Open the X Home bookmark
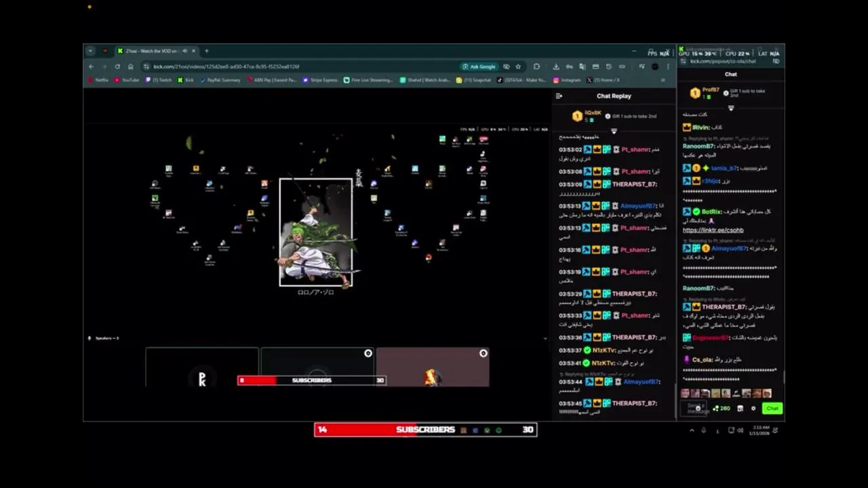The image size is (868, 488). [604, 80]
